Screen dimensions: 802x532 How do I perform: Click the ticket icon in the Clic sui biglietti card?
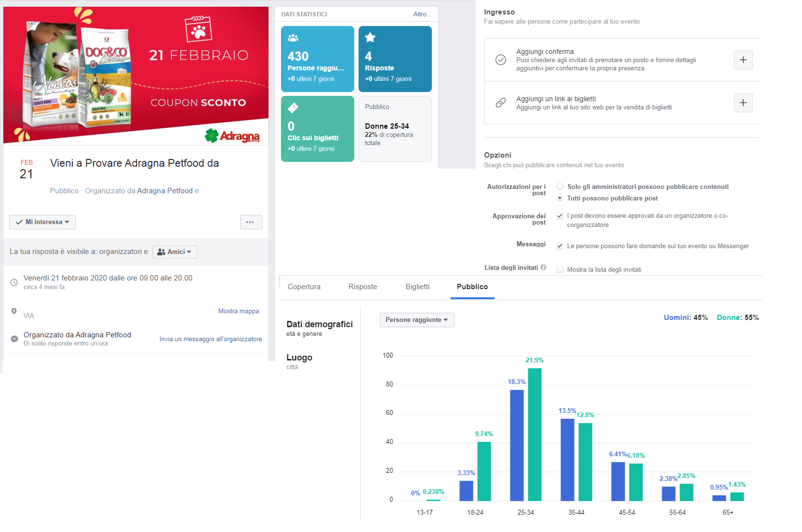[x=293, y=108]
